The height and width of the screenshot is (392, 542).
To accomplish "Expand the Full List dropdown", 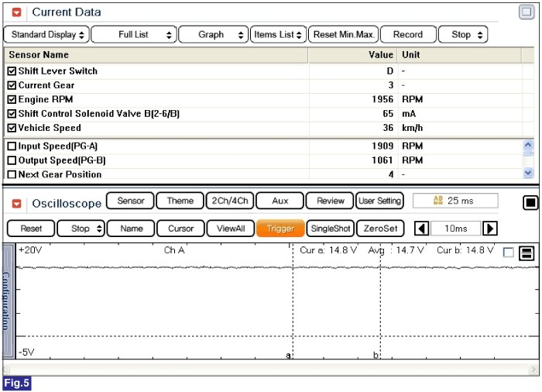I will coord(133,35).
